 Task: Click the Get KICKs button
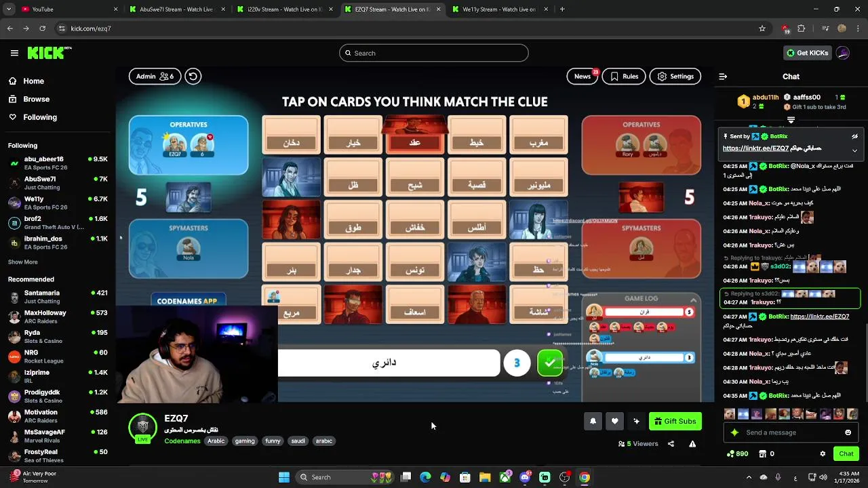[x=807, y=53]
